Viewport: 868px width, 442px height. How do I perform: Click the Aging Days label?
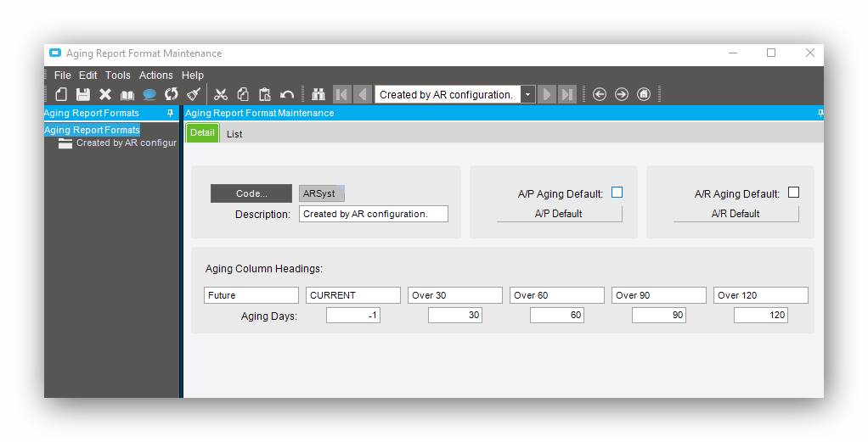269,316
